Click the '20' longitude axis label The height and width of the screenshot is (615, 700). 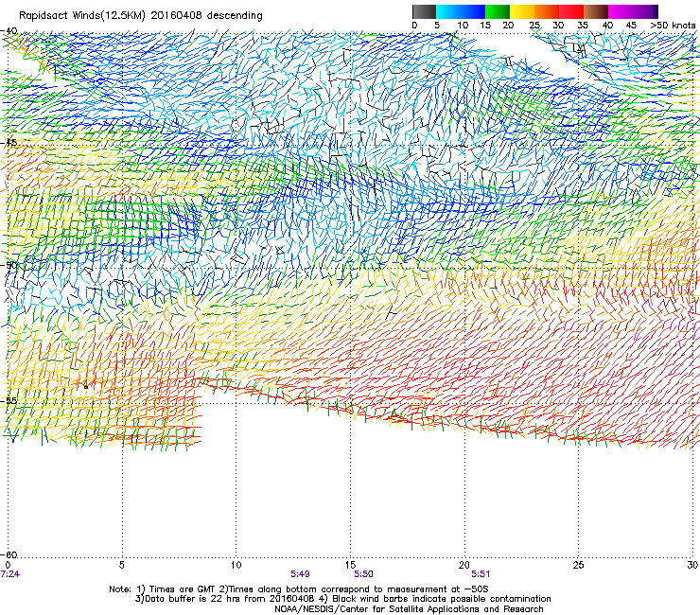pyautogui.click(x=464, y=565)
